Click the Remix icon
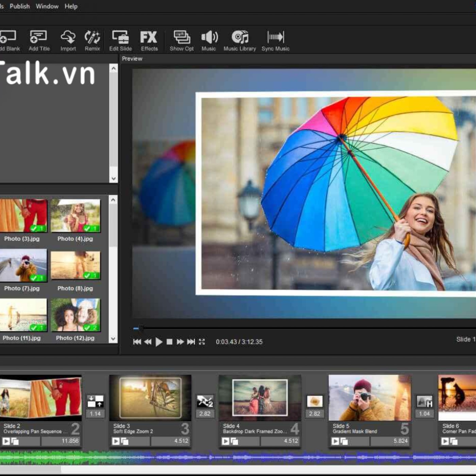This screenshot has width=476, height=476. [x=92, y=40]
